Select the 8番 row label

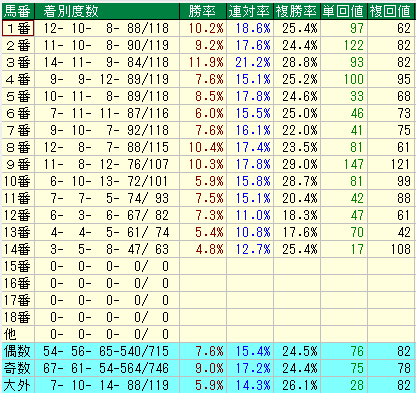18,147
